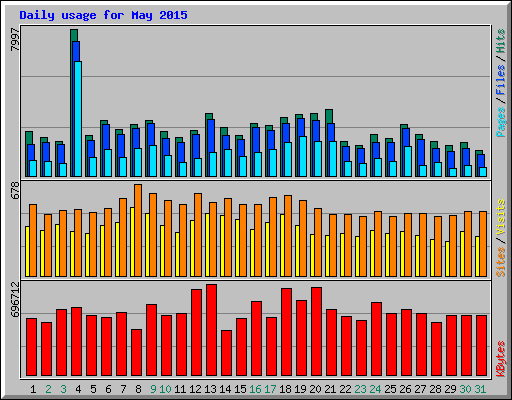This screenshot has height=400, width=512.
Task: Select day 28 on the date axis
Action: 435,389
